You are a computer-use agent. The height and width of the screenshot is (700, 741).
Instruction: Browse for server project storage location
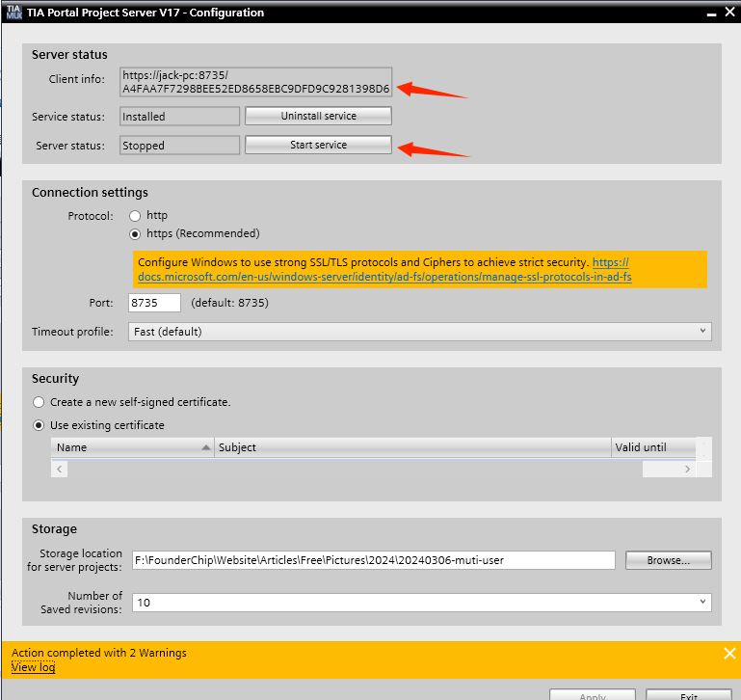click(x=668, y=560)
